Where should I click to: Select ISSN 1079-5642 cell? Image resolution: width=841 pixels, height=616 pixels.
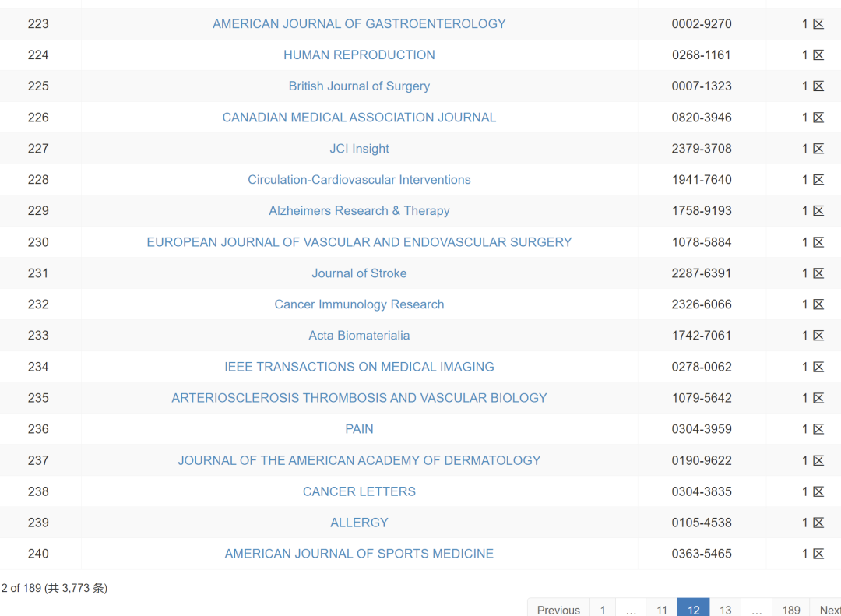702,398
